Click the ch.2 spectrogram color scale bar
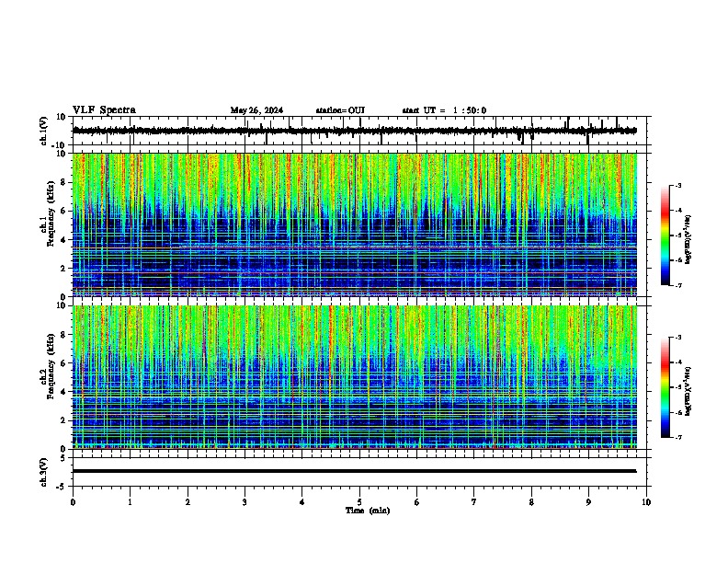 click(x=665, y=387)
